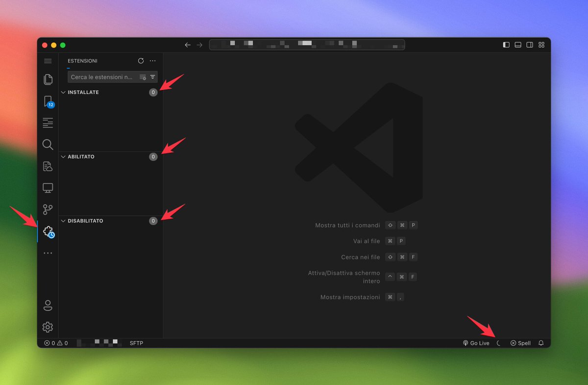The image size is (588, 385).
Task: Go forward with the right arrow
Action: (199, 45)
